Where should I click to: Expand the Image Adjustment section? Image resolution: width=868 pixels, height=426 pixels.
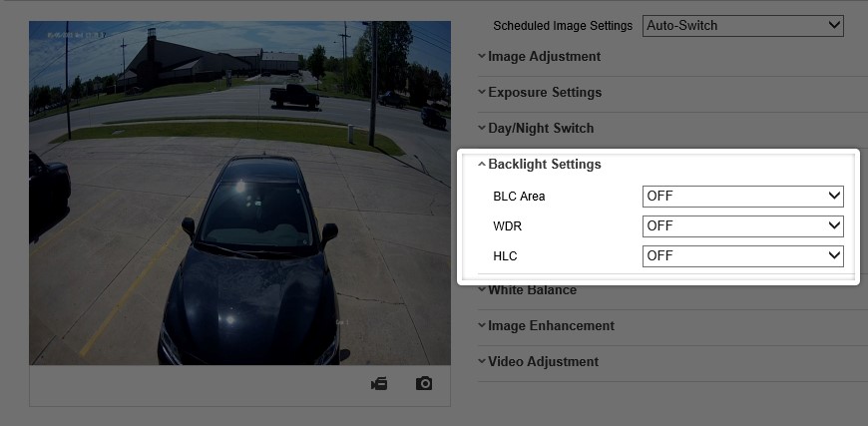(544, 57)
